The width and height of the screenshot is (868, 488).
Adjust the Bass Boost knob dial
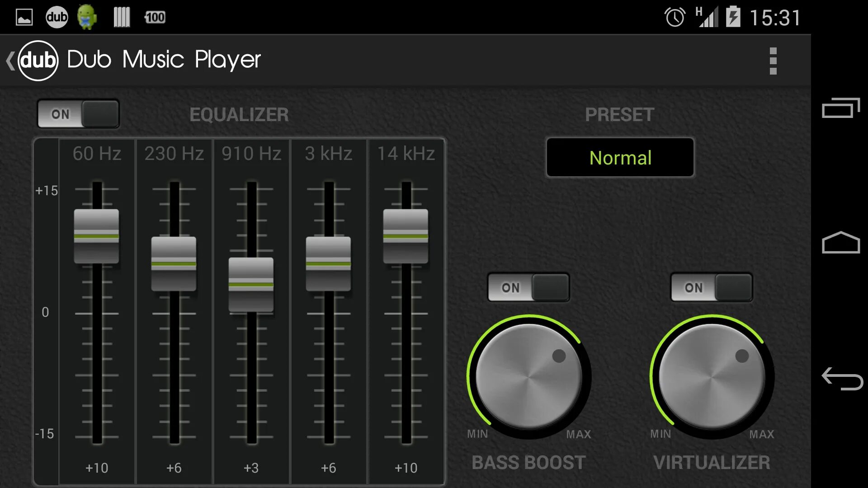527,373
